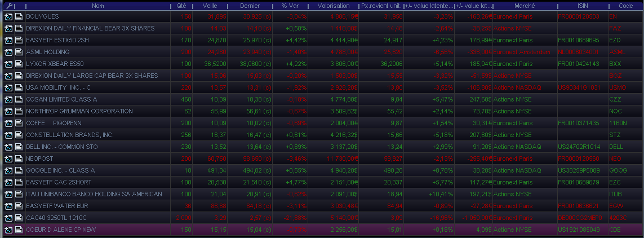Open chart icon for USA MOBILITY INC
This screenshot has height=238, width=644.
point(8,87)
